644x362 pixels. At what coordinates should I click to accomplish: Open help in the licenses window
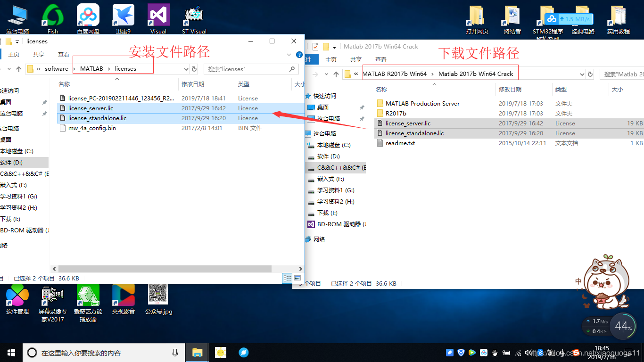[x=299, y=55]
